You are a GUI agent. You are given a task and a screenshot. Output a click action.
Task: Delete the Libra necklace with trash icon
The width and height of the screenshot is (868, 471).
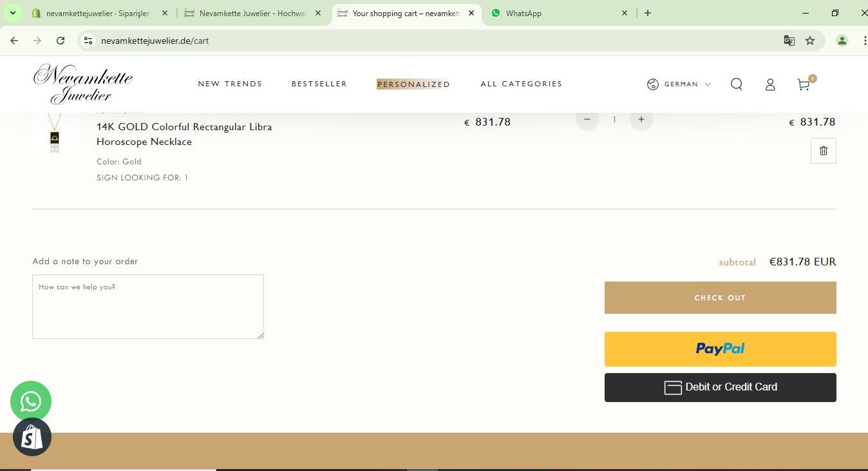pos(823,151)
